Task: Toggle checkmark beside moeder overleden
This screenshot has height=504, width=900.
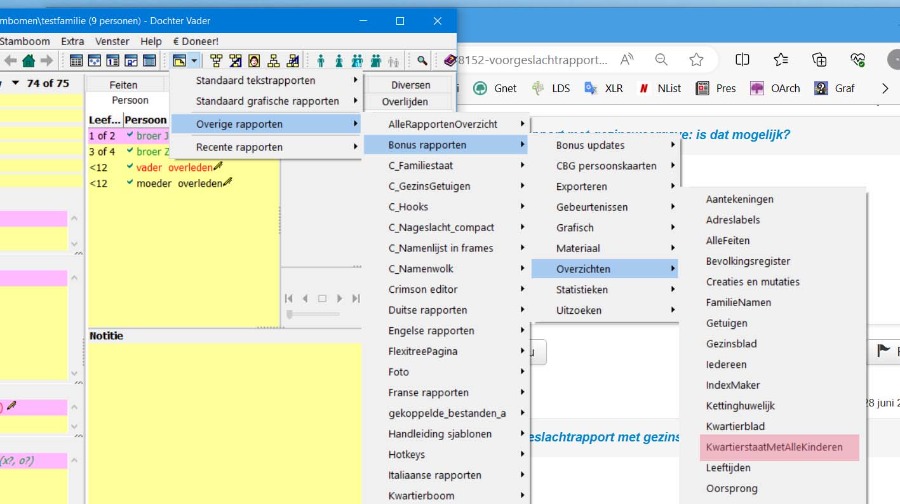Action: tap(130, 183)
